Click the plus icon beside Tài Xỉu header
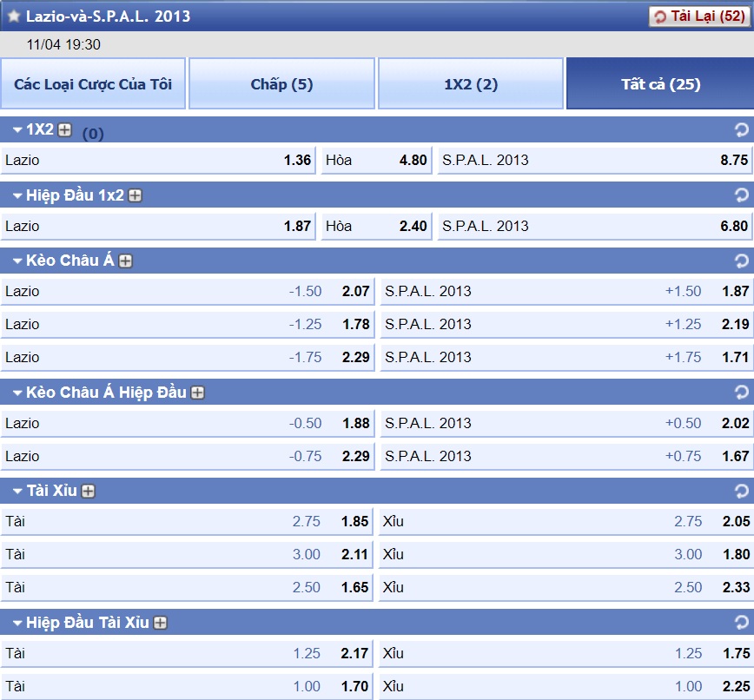 [88, 492]
